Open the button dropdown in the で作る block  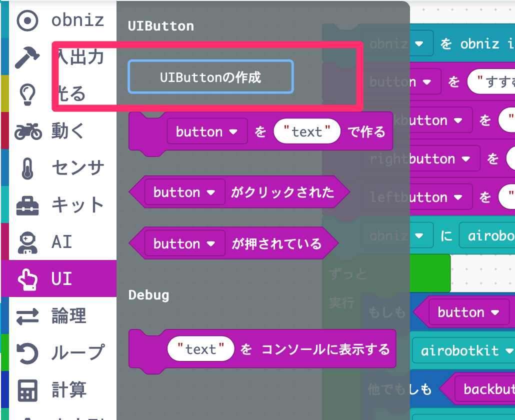pos(207,131)
